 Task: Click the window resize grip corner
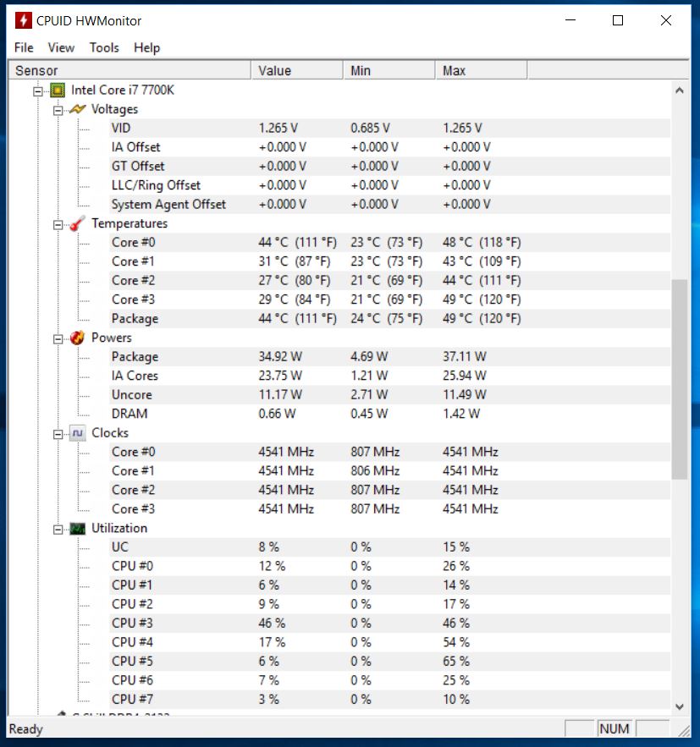click(684, 731)
